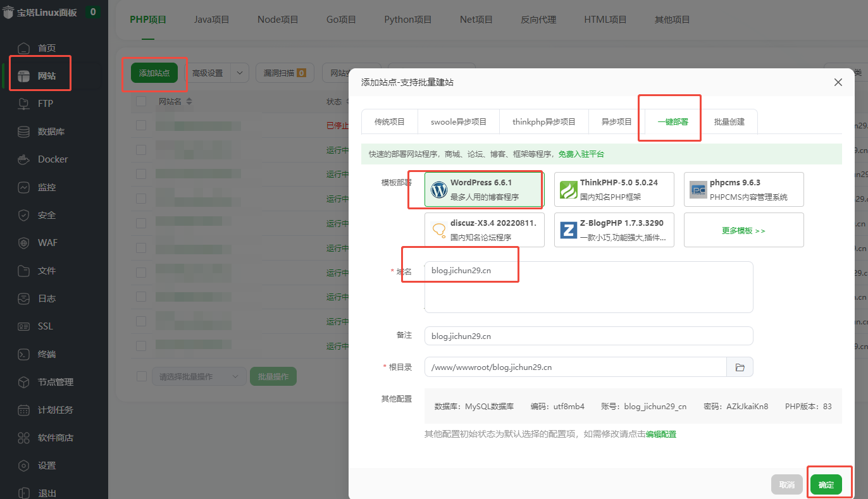Tick the checkbox on the second site row
The image size is (868, 499).
click(141, 151)
